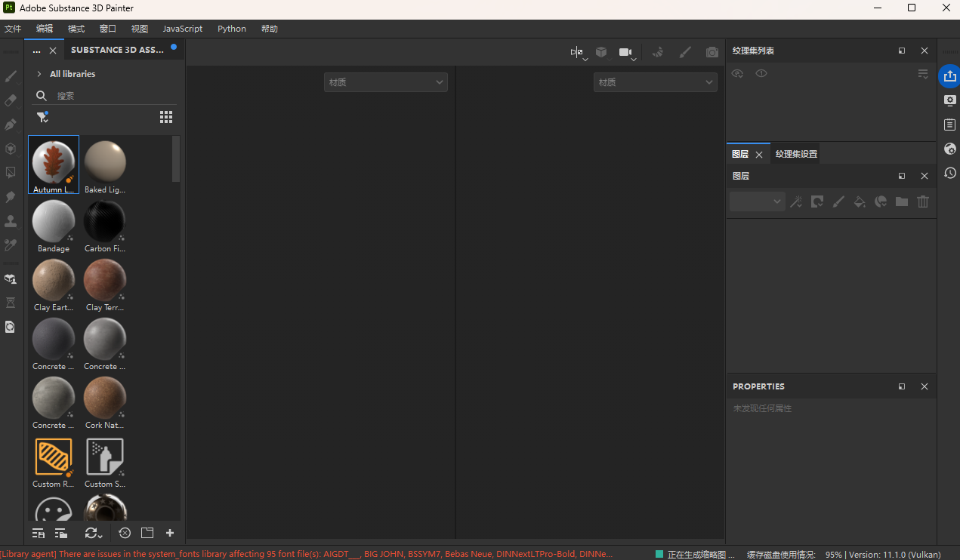Toggle the solo view eye icon

click(761, 73)
